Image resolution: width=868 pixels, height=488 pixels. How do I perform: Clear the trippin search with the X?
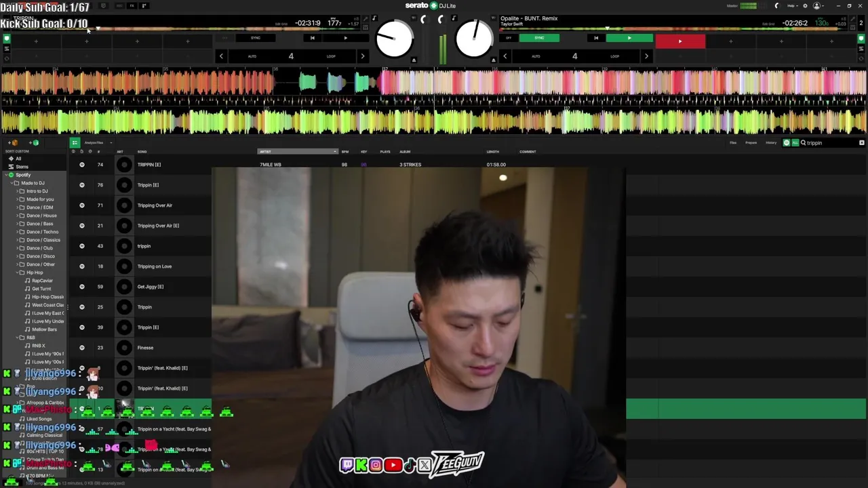[x=862, y=143]
